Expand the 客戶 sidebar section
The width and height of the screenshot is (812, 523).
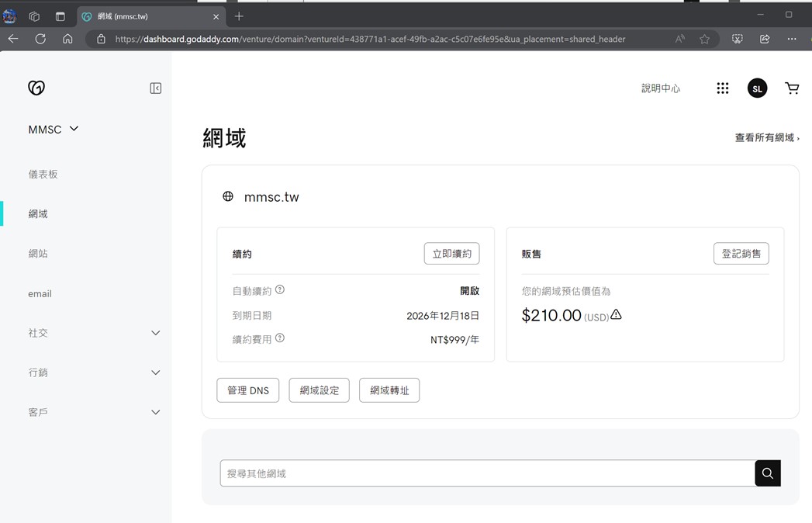(x=155, y=412)
